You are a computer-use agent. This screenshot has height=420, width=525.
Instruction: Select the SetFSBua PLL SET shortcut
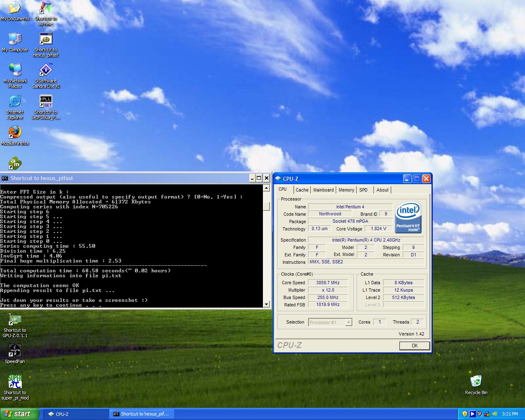click(46, 107)
